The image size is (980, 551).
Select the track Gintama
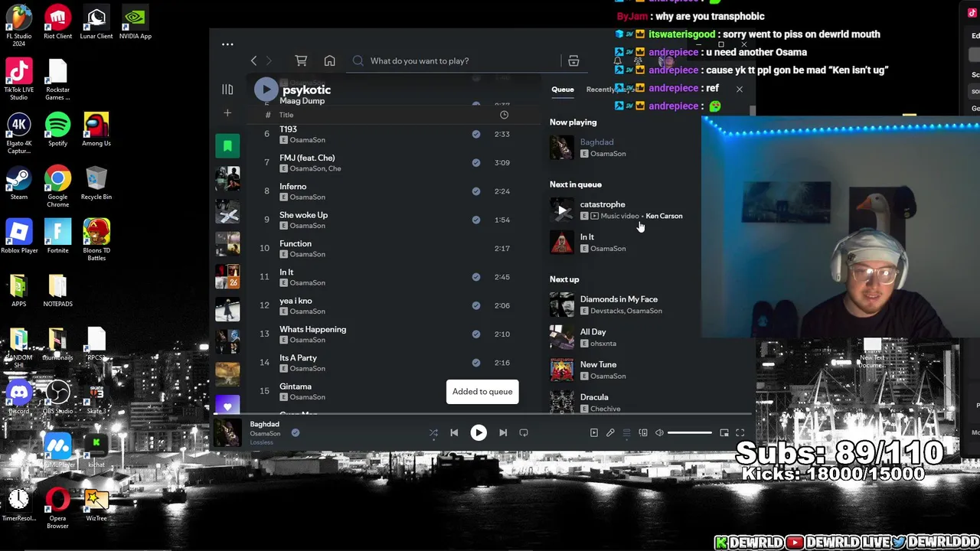point(296,386)
